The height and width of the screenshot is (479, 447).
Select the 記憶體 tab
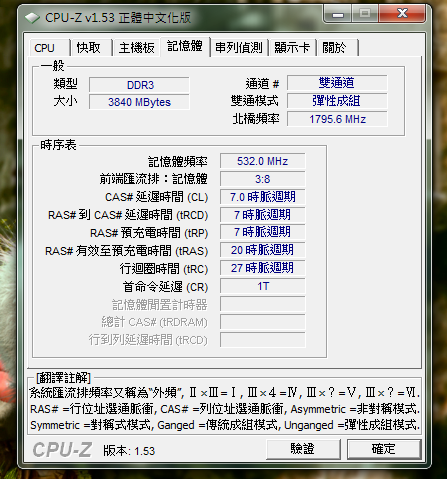point(185,46)
